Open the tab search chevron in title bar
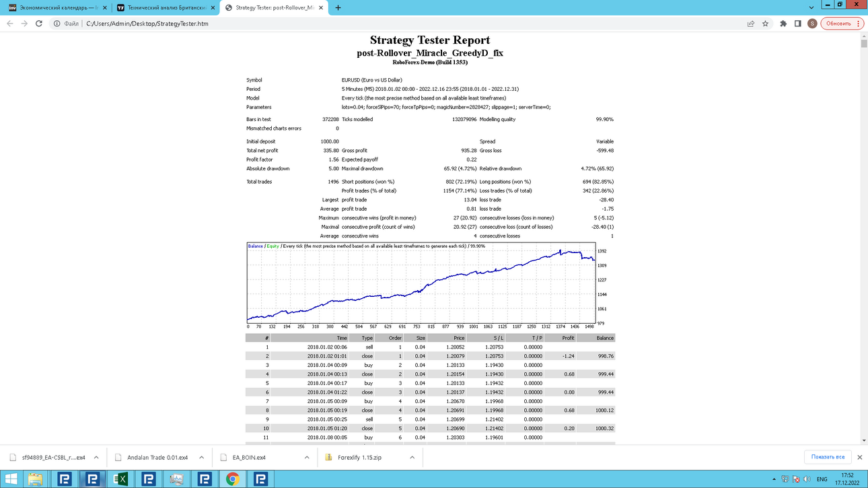This screenshot has height=488, width=868. [811, 7]
